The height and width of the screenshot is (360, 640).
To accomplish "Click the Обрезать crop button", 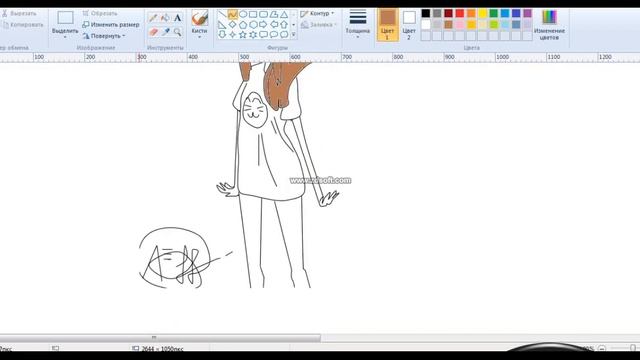I will (x=100, y=13).
